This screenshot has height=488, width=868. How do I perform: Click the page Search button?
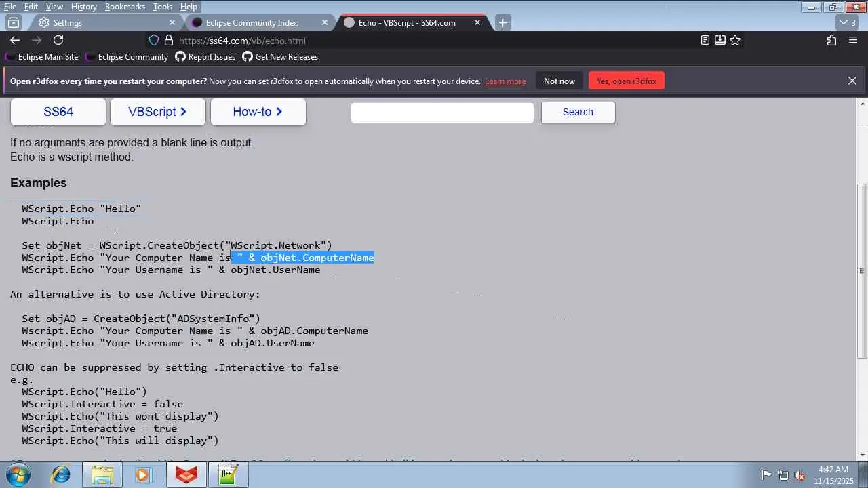coord(578,113)
